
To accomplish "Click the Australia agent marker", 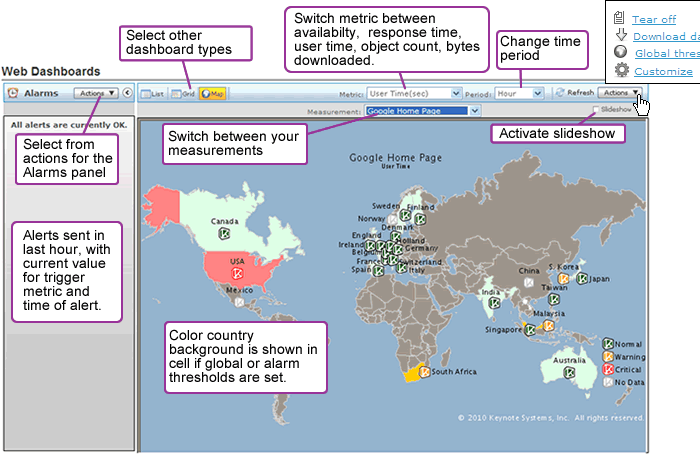I will click(x=569, y=372).
